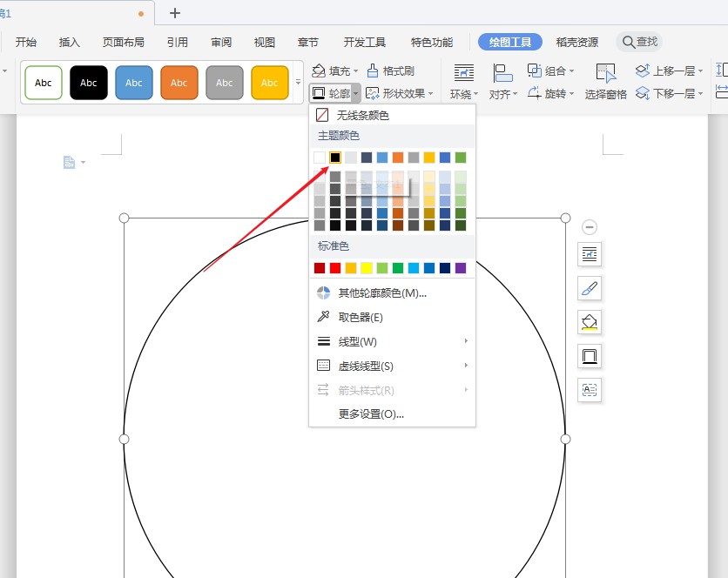
Task: Open 形状效果 shape effects
Action: (395, 93)
